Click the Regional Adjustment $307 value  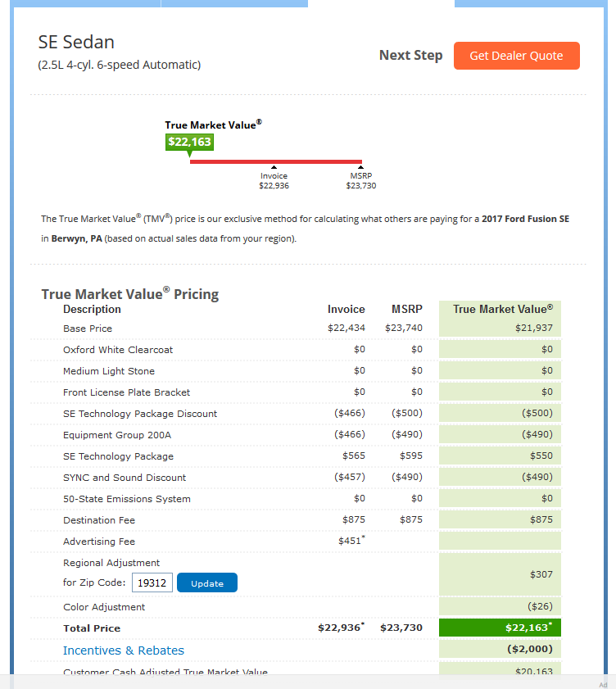click(541, 574)
